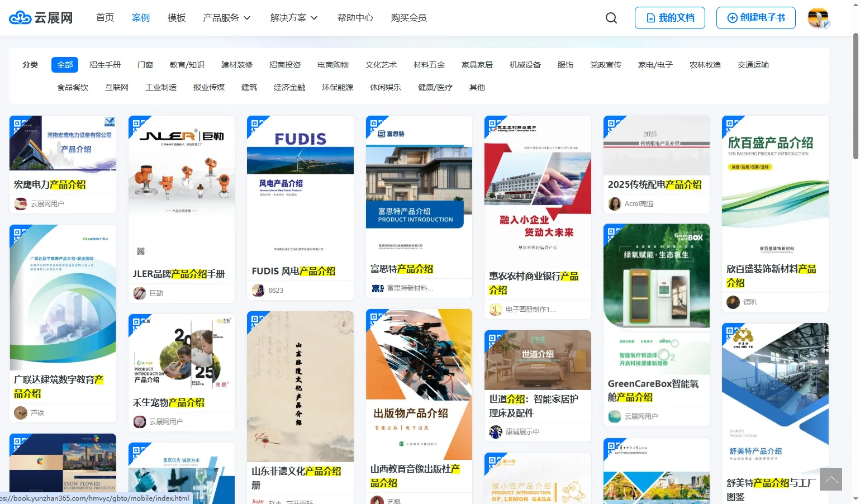Screen dimensions: 860x504
Task: Click QR code icon on FUDIS card
Action: pyautogui.click(x=256, y=124)
